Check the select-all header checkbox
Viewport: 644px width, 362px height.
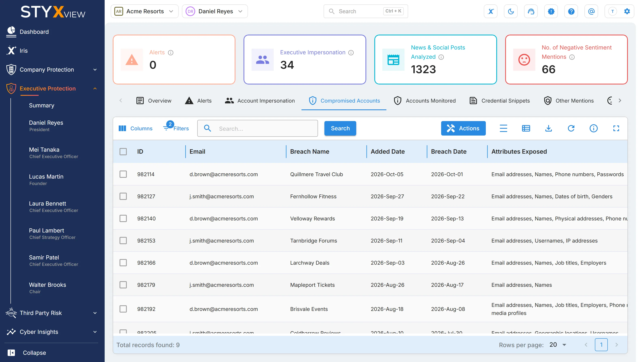123,152
